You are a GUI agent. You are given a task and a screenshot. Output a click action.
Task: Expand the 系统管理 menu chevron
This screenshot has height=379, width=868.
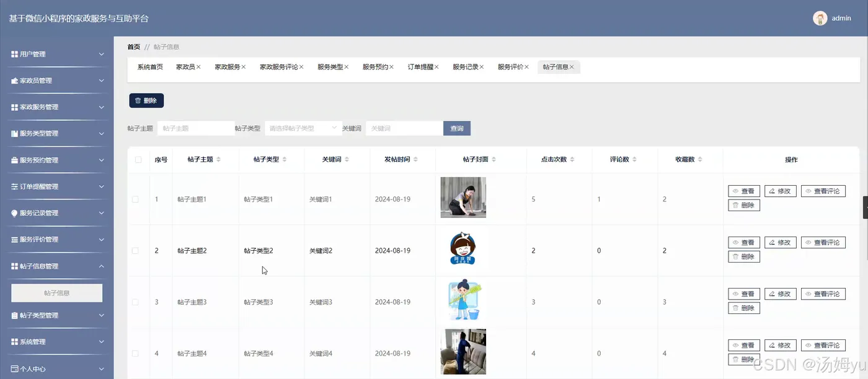pyautogui.click(x=102, y=342)
